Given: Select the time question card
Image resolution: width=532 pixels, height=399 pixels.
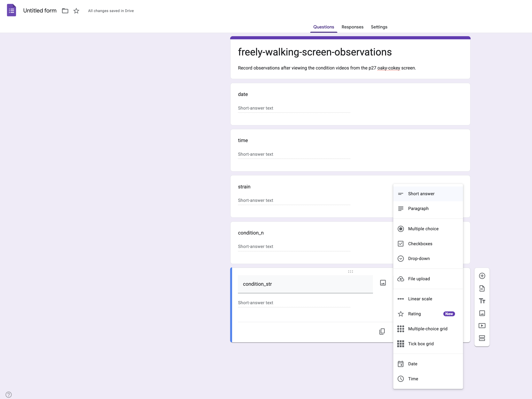Looking at the screenshot, I should (x=350, y=150).
